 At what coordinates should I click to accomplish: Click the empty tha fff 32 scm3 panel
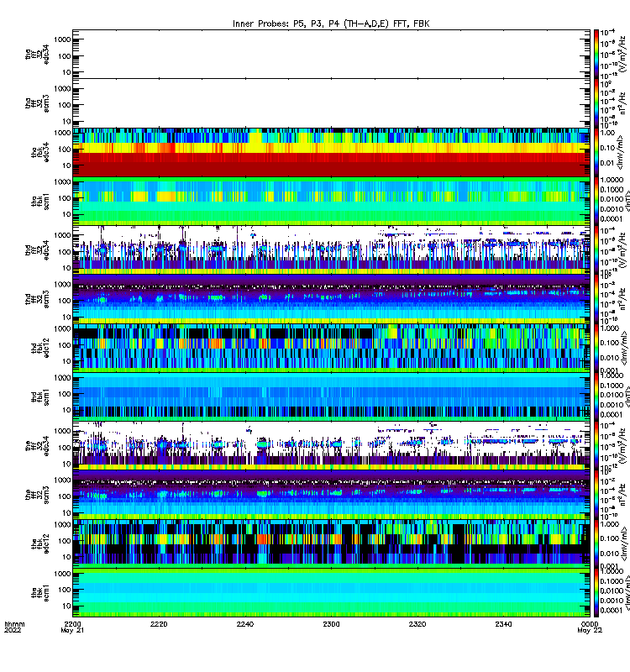331,102
